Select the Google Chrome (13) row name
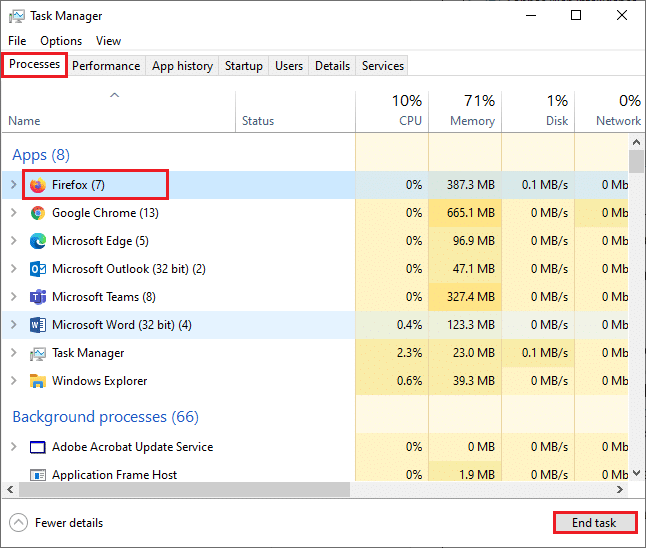Image resolution: width=646 pixels, height=548 pixels. tap(105, 213)
